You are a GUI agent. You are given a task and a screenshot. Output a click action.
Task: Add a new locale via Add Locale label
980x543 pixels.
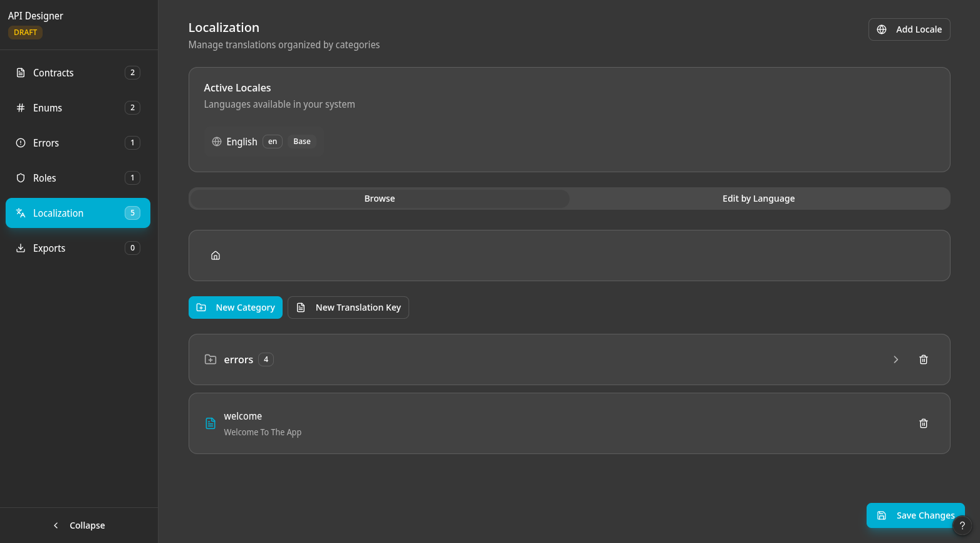click(919, 29)
